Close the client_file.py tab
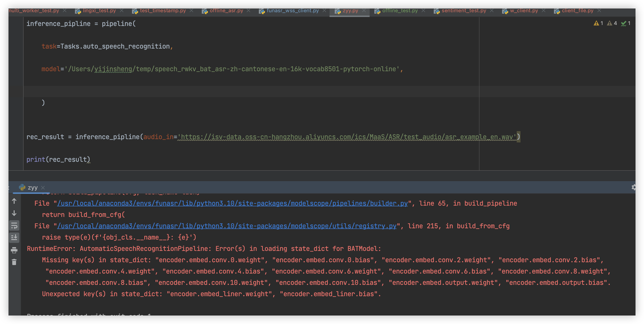644x324 pixels. coord(599,11)
